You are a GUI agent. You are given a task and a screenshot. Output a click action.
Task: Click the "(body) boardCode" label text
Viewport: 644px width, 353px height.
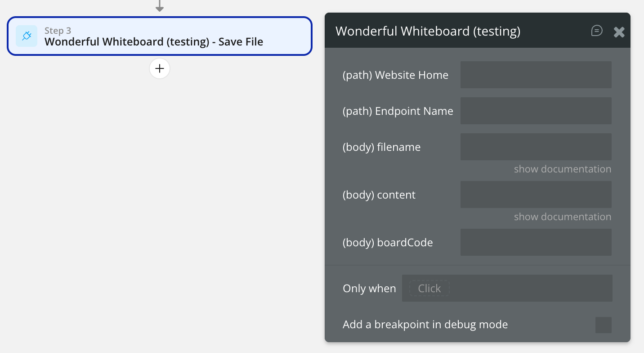click(388, 243)
